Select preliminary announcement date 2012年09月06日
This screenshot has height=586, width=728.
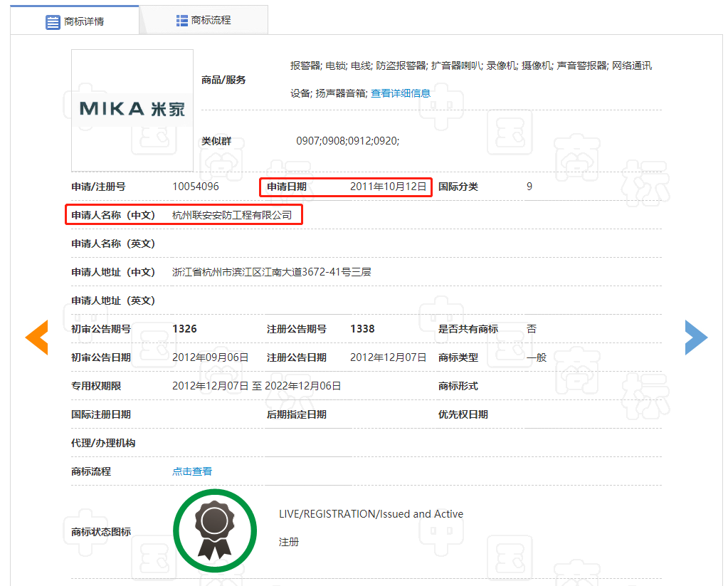tap(211, 357)
